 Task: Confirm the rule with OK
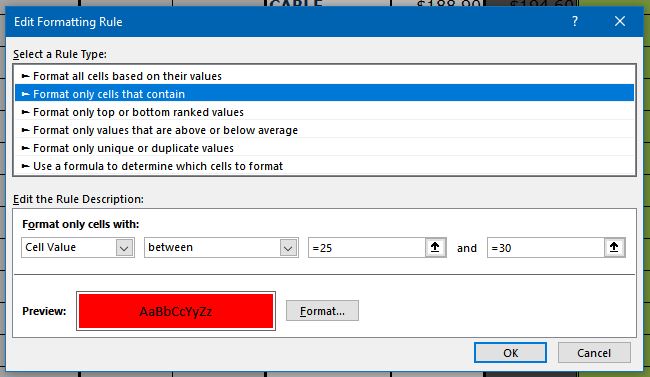pyautogui.click(x=510, y=353)
